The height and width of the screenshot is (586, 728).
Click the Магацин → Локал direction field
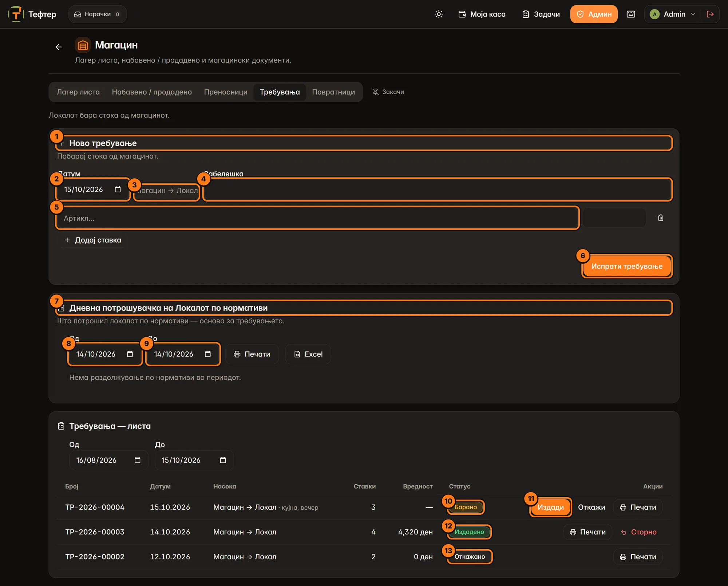pos(166,191)
